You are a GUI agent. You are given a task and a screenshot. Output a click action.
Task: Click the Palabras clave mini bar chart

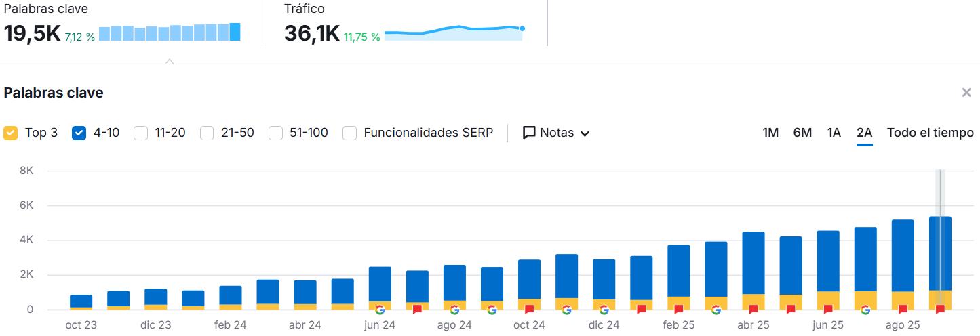[170, 33]
